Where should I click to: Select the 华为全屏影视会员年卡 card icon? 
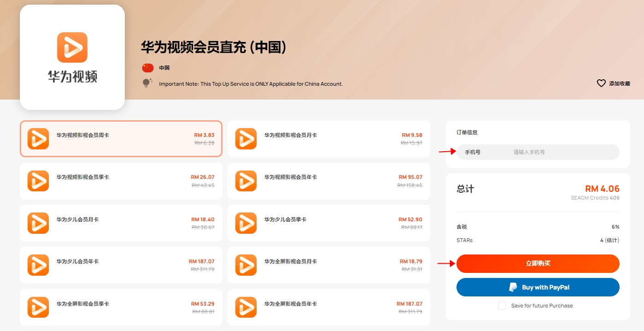coord(246,307)
